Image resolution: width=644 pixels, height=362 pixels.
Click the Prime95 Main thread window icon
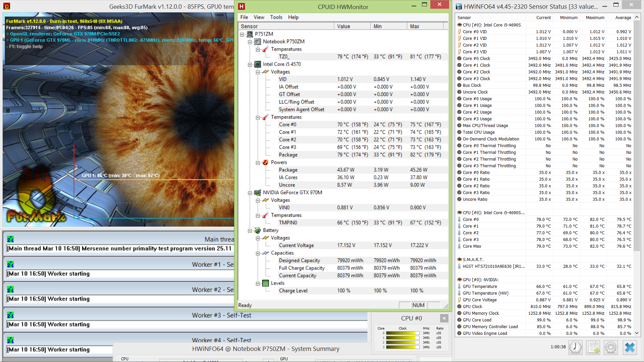coord(10,239)
